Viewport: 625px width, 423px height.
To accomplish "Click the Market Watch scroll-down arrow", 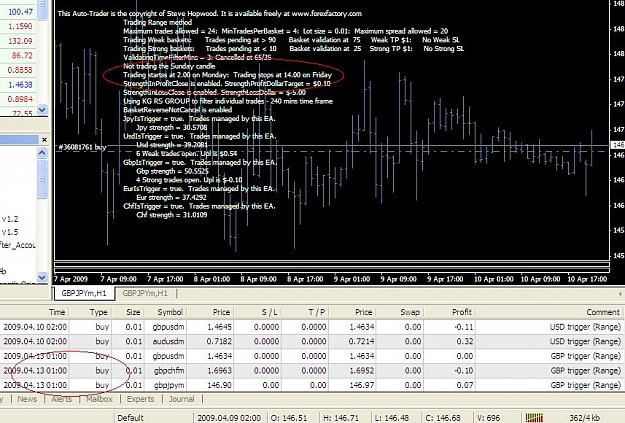I will [x=42, y=109].
